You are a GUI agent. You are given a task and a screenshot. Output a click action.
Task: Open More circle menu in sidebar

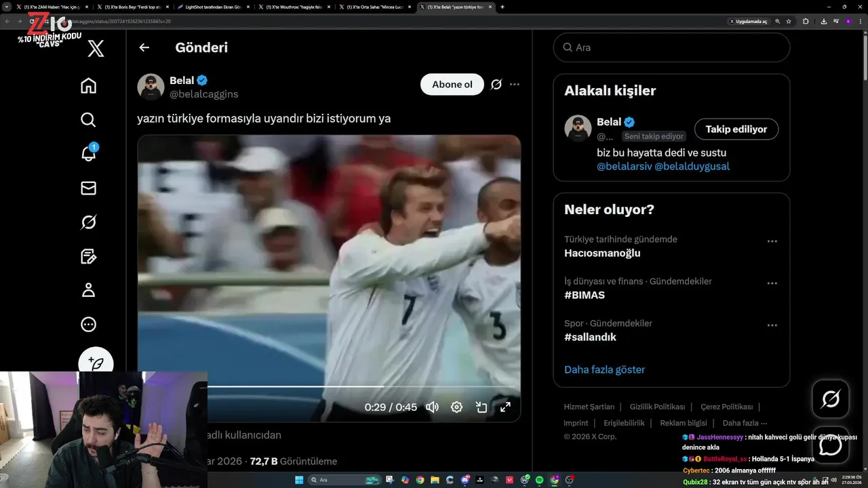pos(88,325)
